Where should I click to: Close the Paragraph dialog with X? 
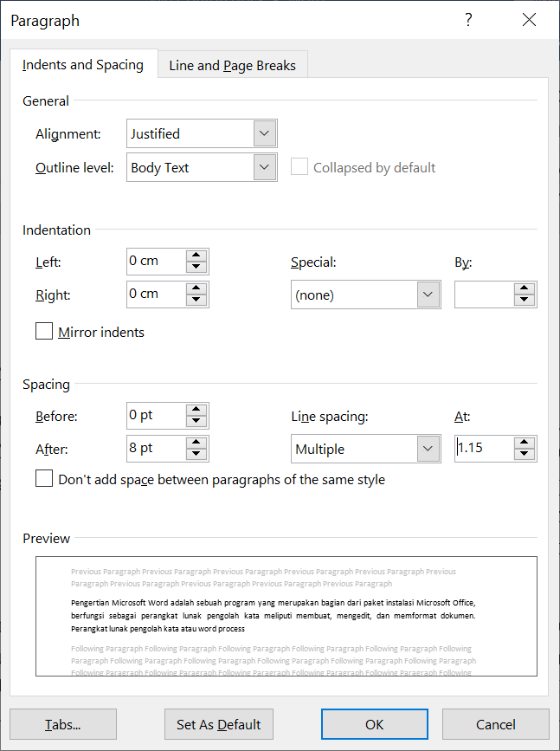[x=530, y=20]
